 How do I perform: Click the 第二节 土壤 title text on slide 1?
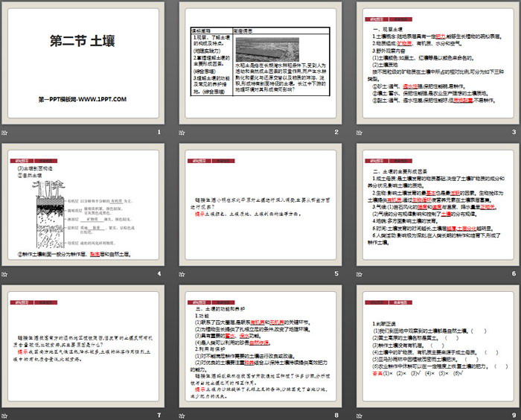(x=83, y=41)
